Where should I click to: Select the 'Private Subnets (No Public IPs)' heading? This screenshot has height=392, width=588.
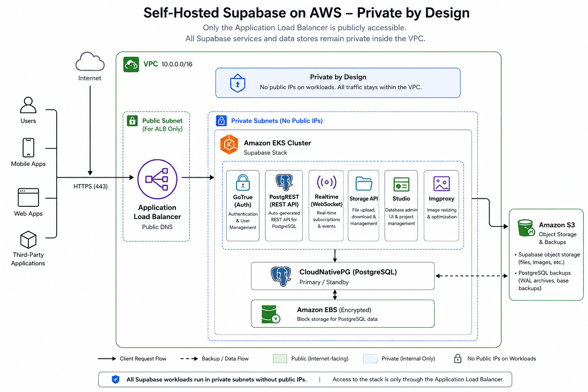pyautogui.click(x=277, y=121)
